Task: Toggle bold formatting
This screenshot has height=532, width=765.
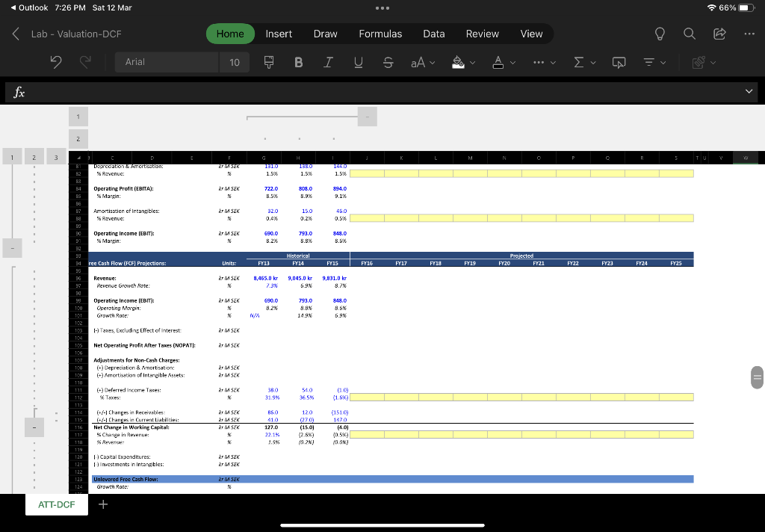Action: (299, 62)
